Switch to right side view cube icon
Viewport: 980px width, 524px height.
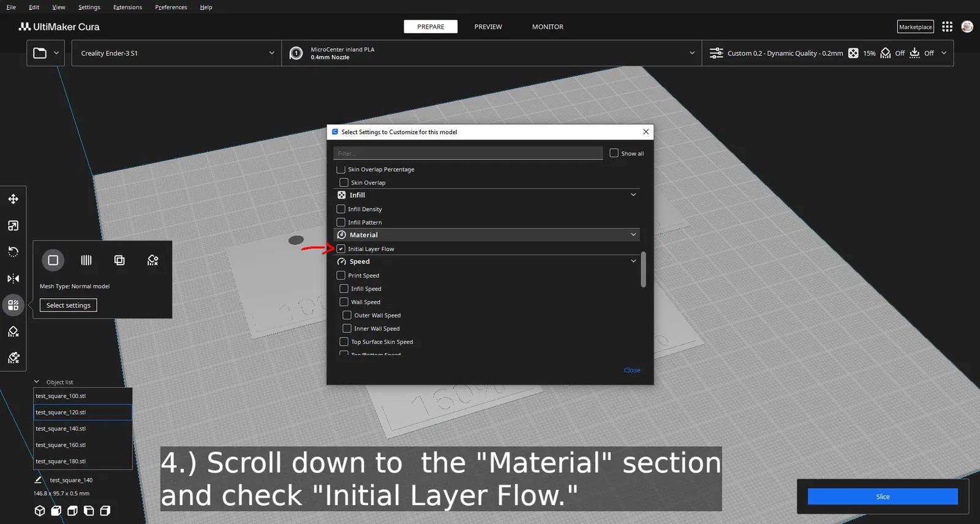[x=105, y=511]
